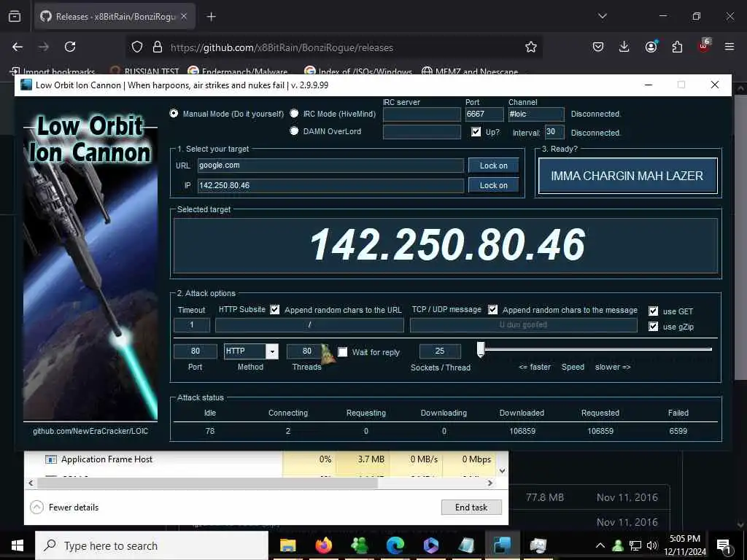Click Task Manager horizontal scrollbar right arrow
The height and width of the screenshot is (560, 747).
click(490, 483)
